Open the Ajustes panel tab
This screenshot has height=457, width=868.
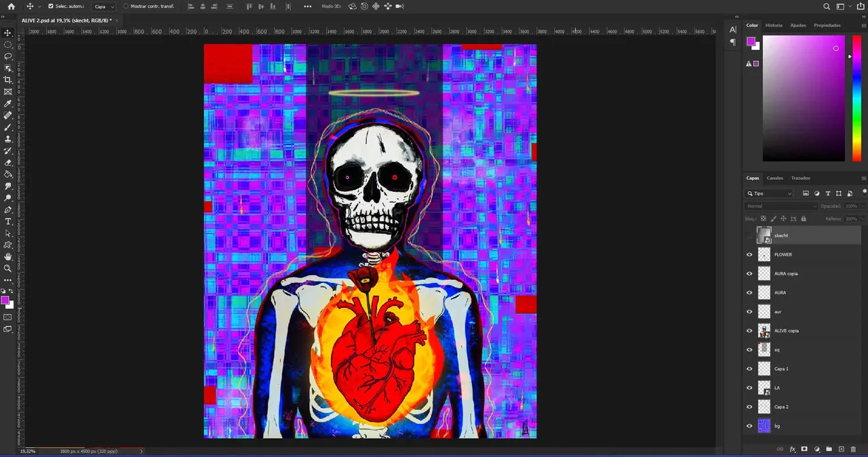click(798, 25)
